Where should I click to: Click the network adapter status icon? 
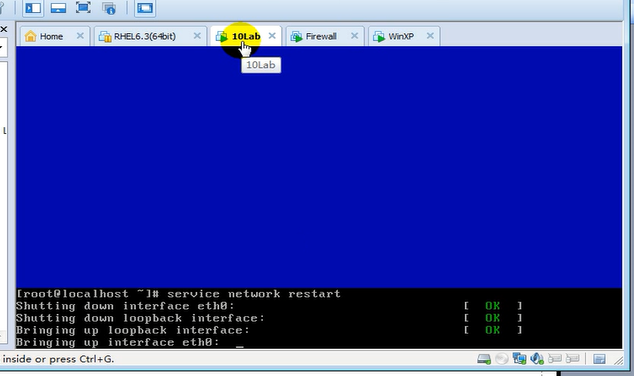click(519, 359)
